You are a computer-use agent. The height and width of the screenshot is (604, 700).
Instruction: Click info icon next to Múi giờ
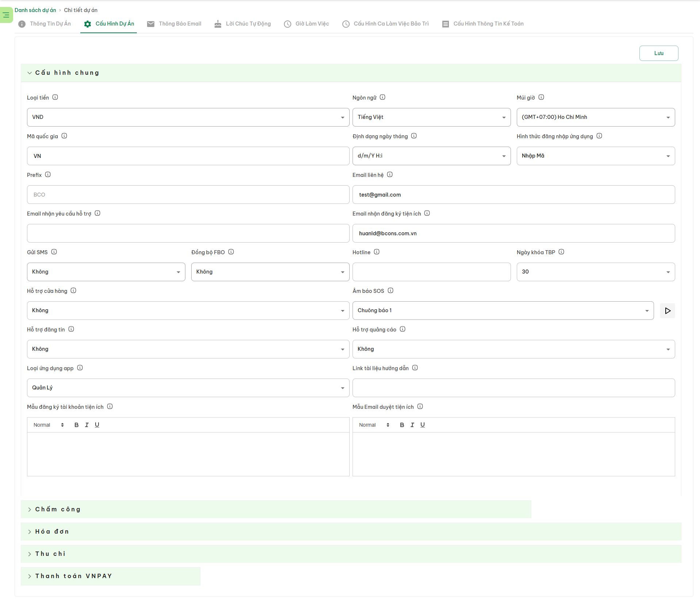pos(541,97)
